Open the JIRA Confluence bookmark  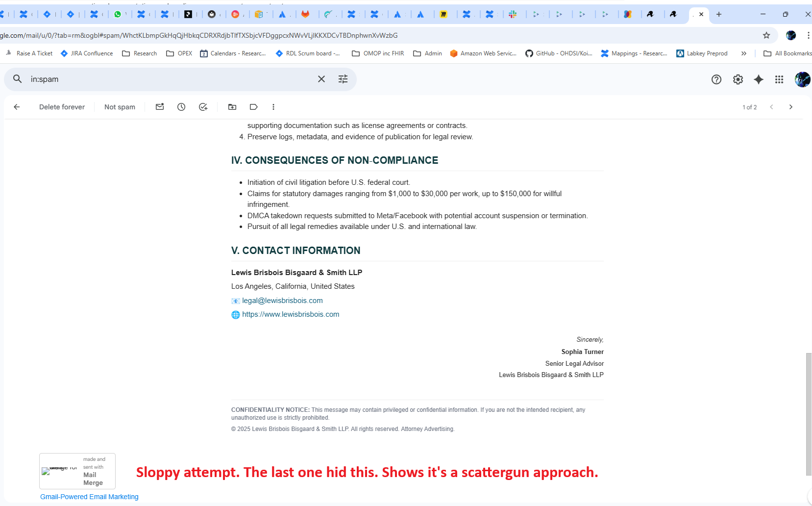tap(87, 53)
